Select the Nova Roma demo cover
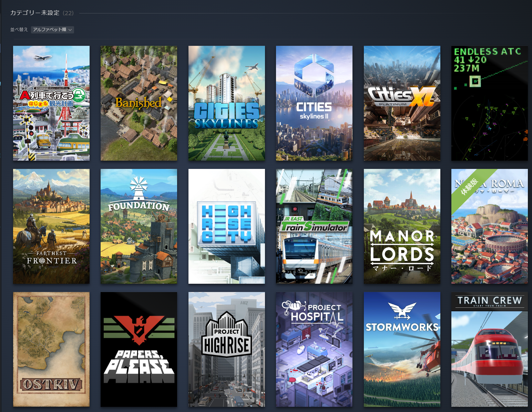Viewport: 532px width, 412px height. click(x=490, y=226)
